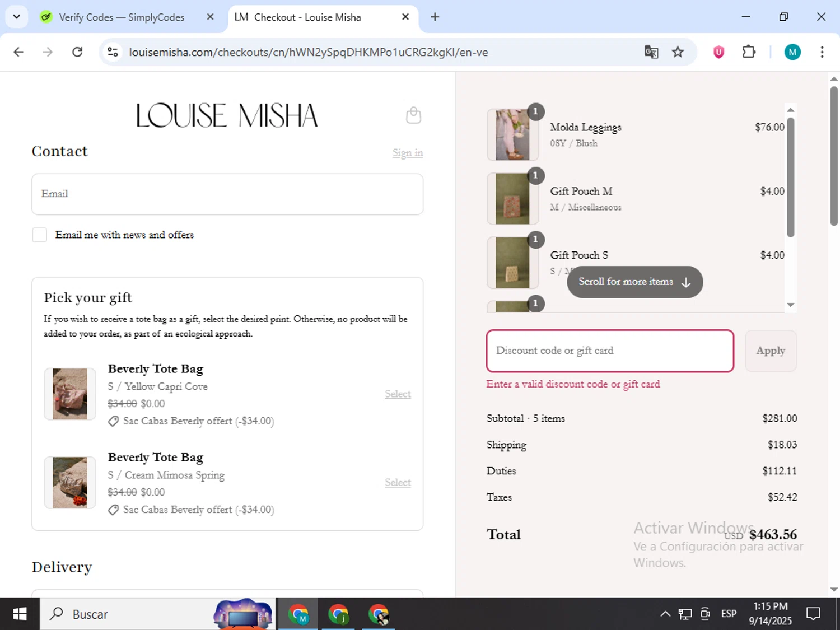
Task: Click the page vertical scrollbar thumb
Action: click(x=834, y=156)
